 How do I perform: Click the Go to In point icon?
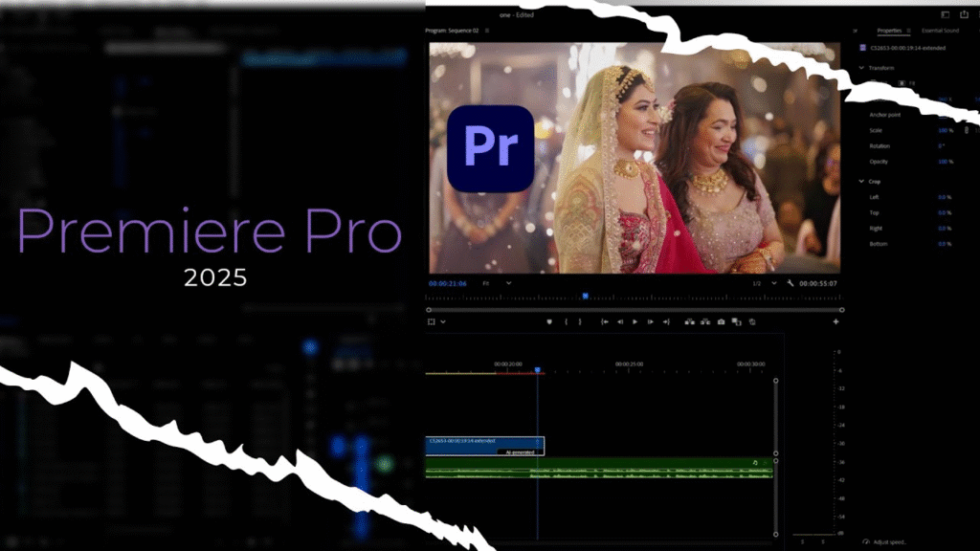(605, 322)
